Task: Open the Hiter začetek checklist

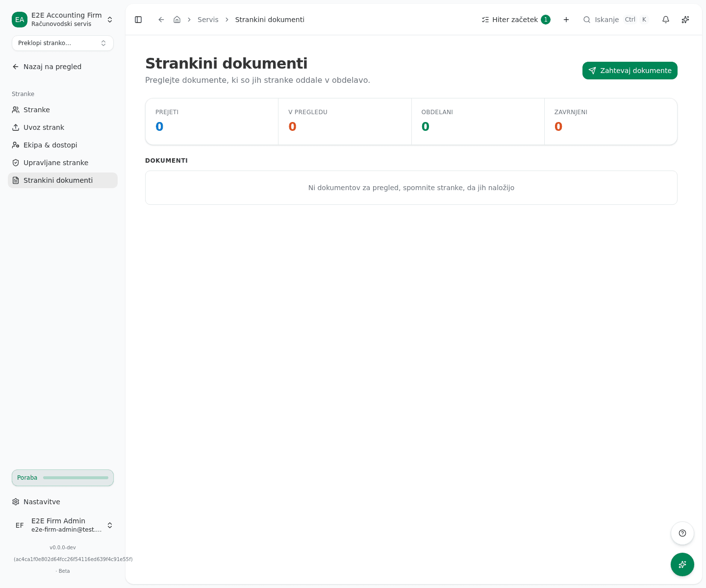Action: pyautogui.click(x=516, y=20)
